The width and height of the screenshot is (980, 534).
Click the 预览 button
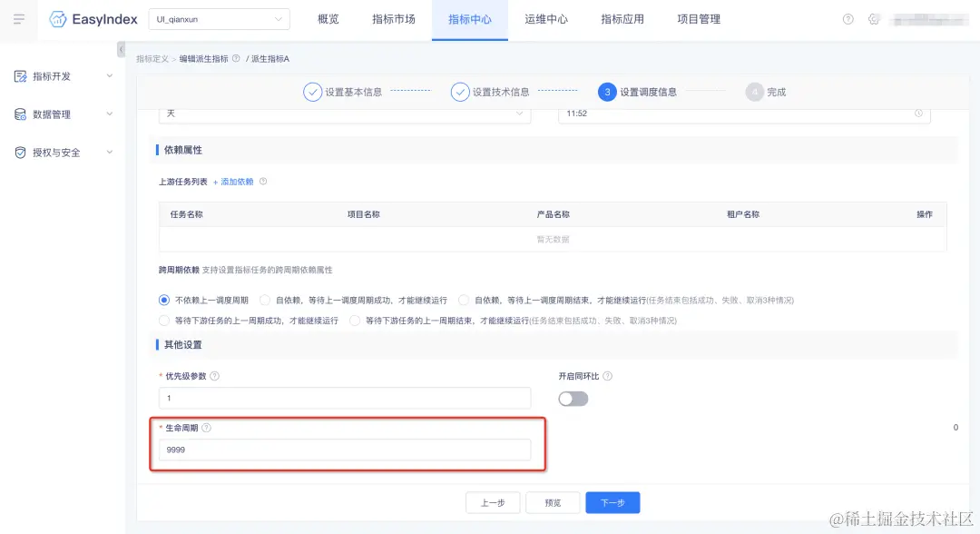553,503
